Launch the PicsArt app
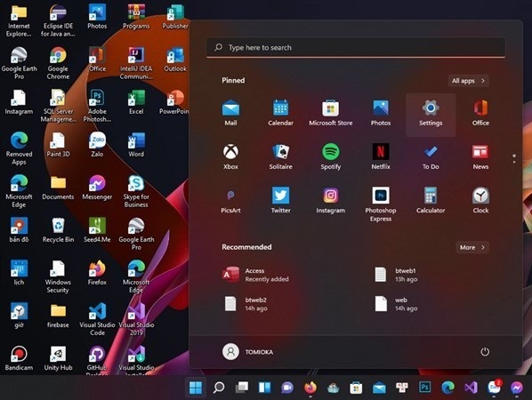 click(230, 201)
